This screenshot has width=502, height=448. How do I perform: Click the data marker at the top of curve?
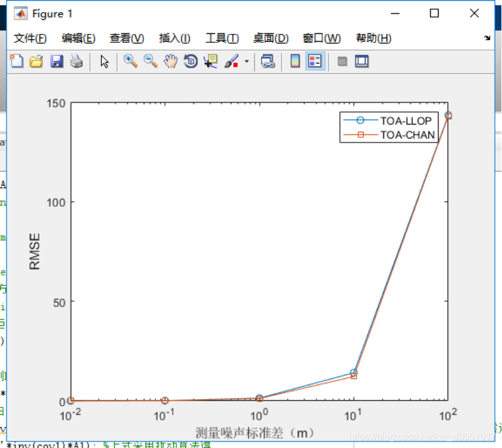point(448,115)
